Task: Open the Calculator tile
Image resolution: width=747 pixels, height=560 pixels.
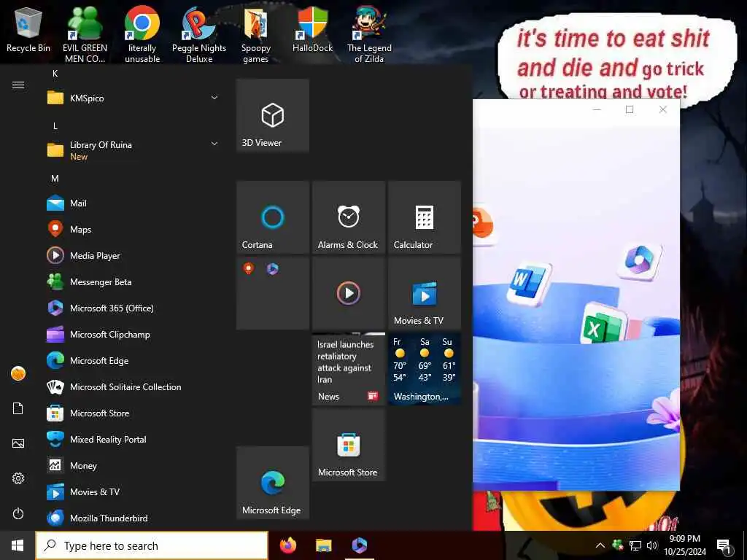Action: click(424, 217)
